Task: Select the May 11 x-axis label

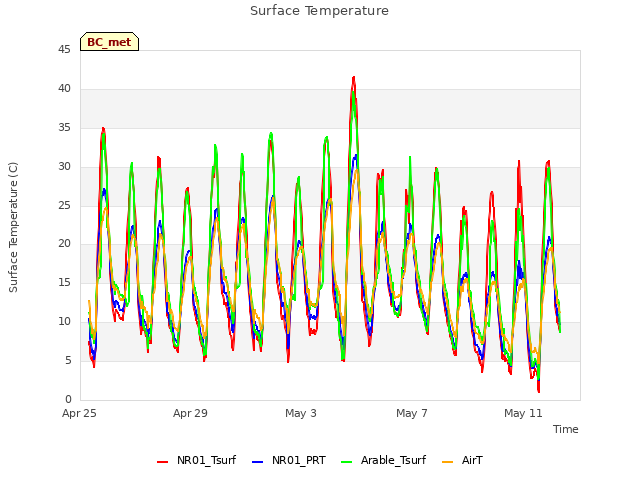Action: click(523, 413)
